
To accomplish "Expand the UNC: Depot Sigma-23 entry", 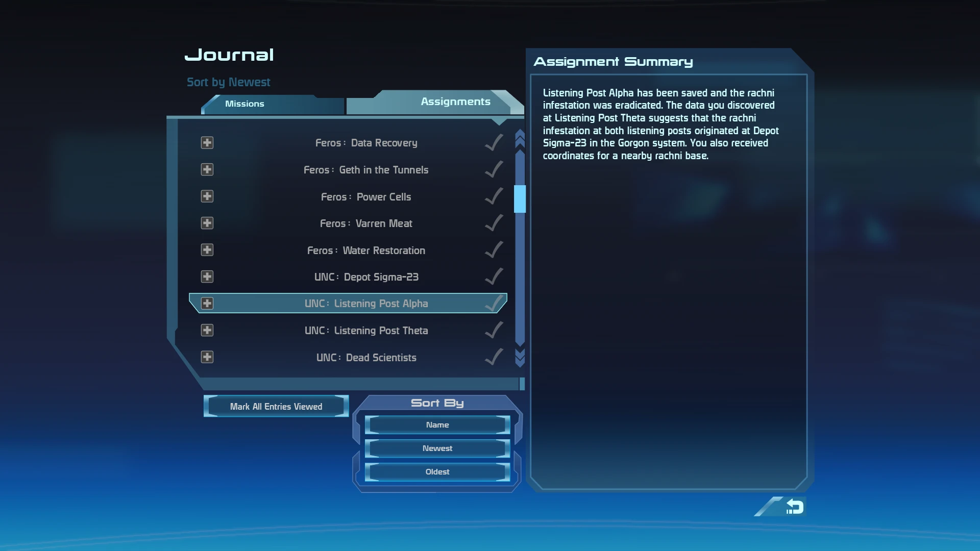I will [x=207, y=277].
